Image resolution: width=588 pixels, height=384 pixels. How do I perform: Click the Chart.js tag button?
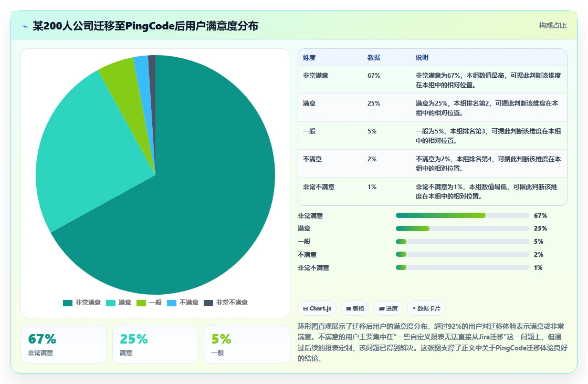click(317, 308)
